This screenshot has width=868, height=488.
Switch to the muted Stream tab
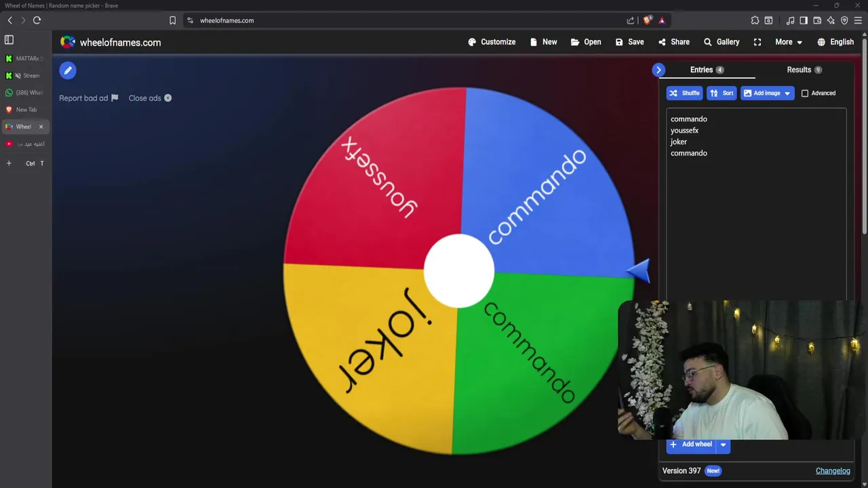point(25,75)
